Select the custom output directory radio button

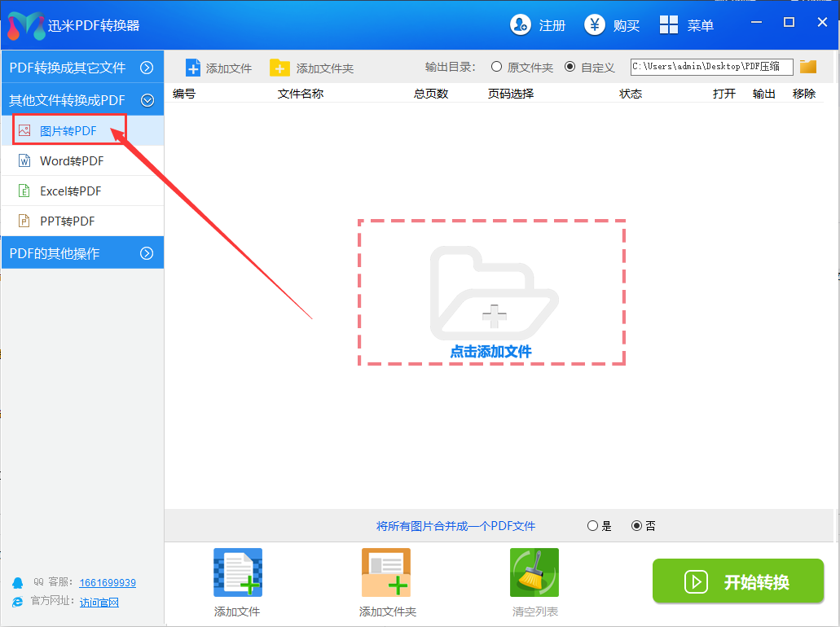[x=570, y=67]
